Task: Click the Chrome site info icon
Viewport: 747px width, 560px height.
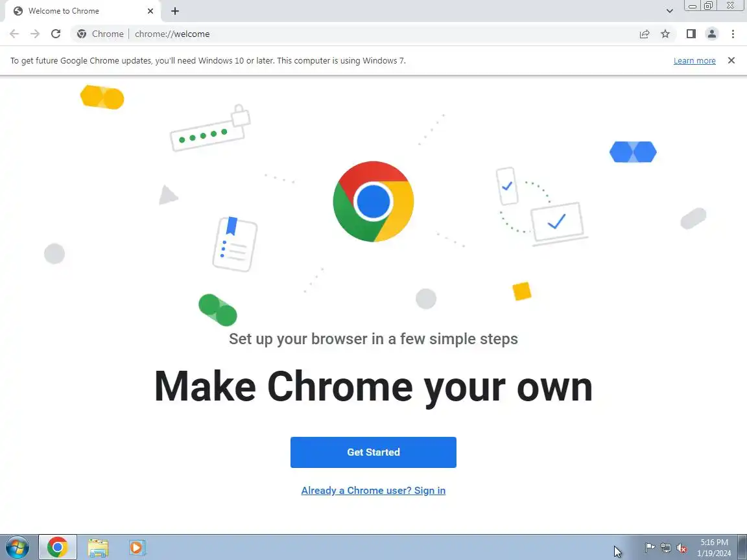Action: [x=82, y=34]
